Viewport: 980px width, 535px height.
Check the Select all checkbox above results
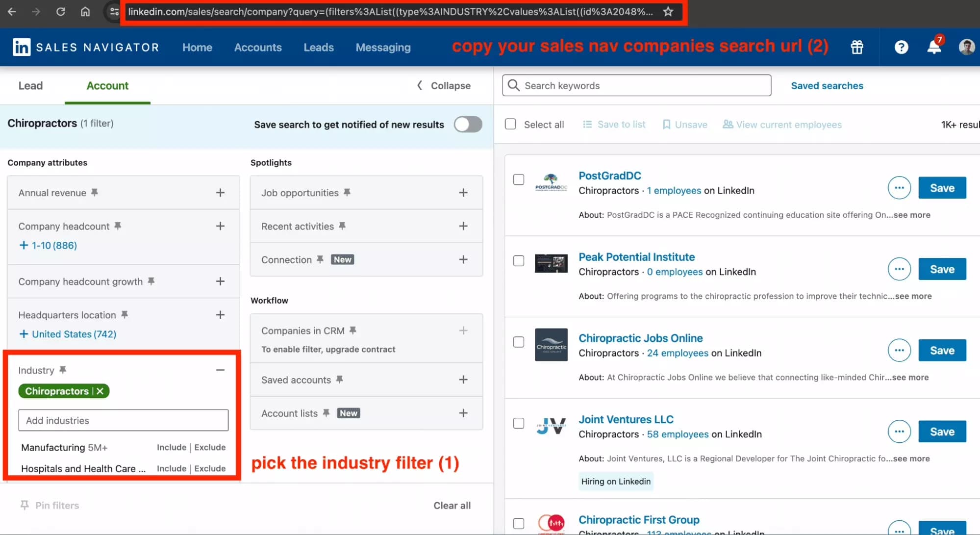coord(510,124)
